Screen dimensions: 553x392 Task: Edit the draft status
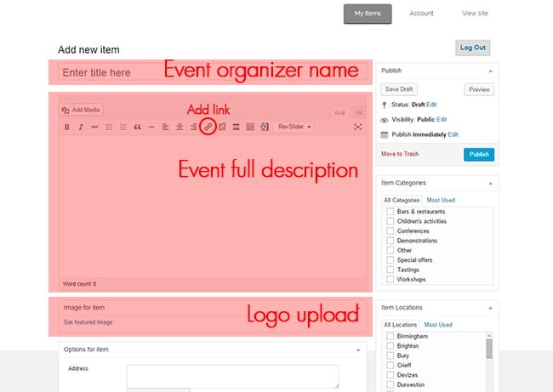pos(431,105)
